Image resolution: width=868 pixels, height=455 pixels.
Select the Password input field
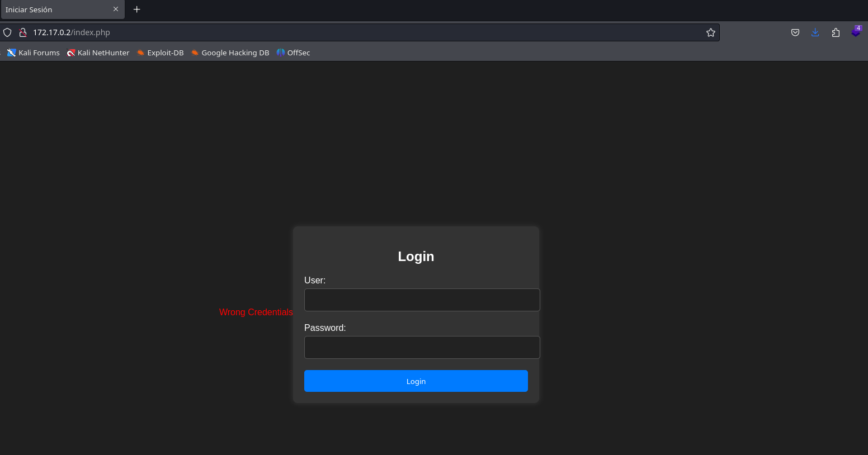(x=422, y=347)
